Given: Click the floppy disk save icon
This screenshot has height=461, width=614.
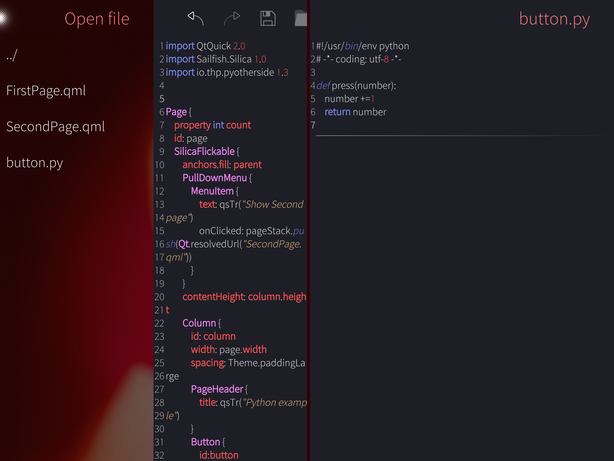Looking at the screenshot, I should (x=267, y=18).
